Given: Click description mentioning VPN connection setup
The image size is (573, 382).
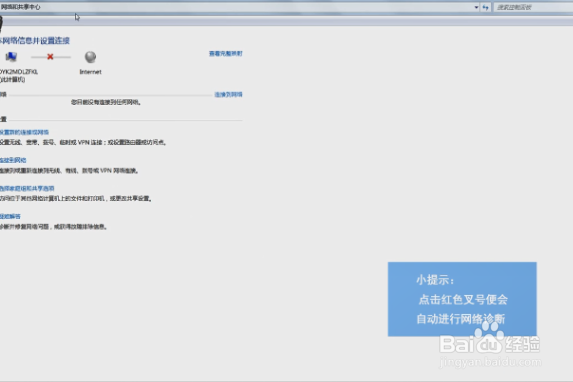Looking at the screenshot, I should click(83, 143).
